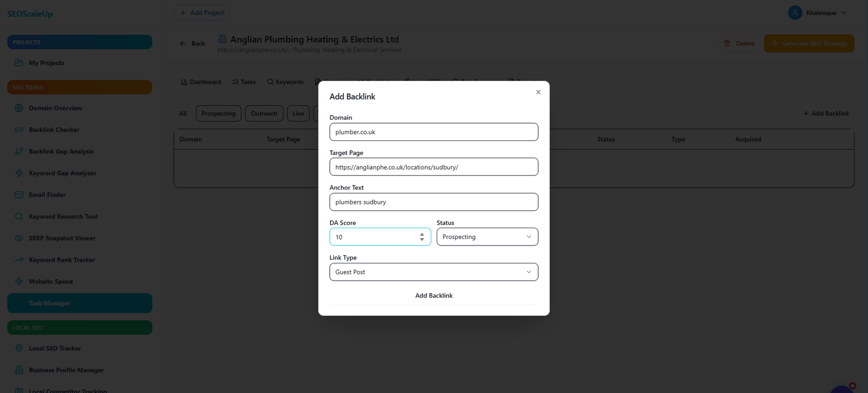This screenshot has width=868, height=393.
Task: Click the Keyword Research magnifier icon
Action: point(19,216)
